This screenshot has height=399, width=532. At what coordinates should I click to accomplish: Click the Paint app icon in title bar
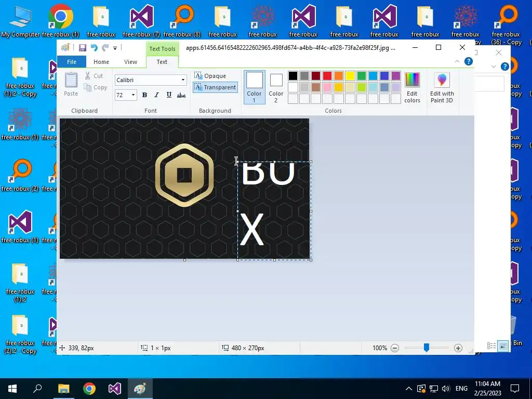(x=65, y=48)
